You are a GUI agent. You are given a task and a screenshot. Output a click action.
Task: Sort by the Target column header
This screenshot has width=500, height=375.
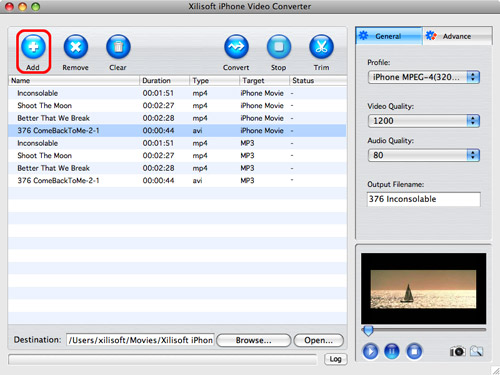264,81
